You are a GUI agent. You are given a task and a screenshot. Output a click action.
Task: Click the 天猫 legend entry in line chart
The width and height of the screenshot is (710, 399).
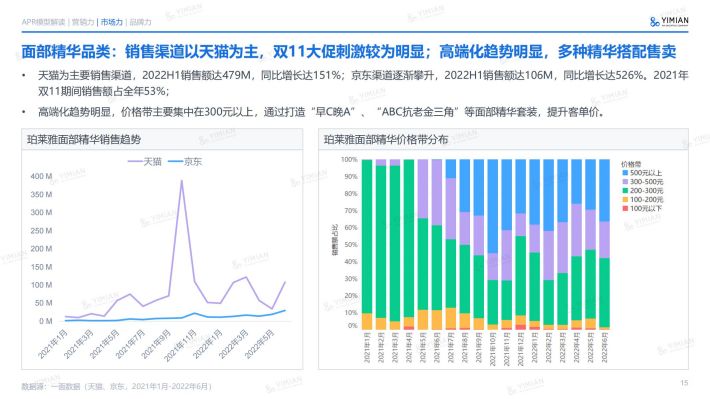[x=145, y=162]
